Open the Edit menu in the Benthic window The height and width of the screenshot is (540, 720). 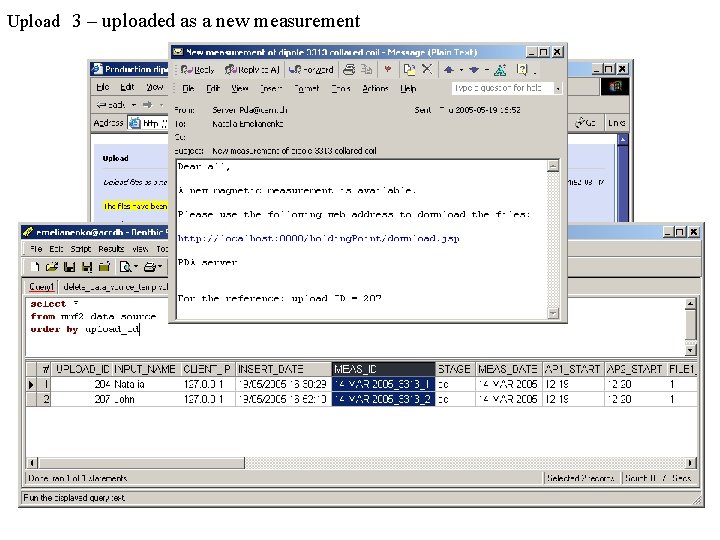[56, 249]
